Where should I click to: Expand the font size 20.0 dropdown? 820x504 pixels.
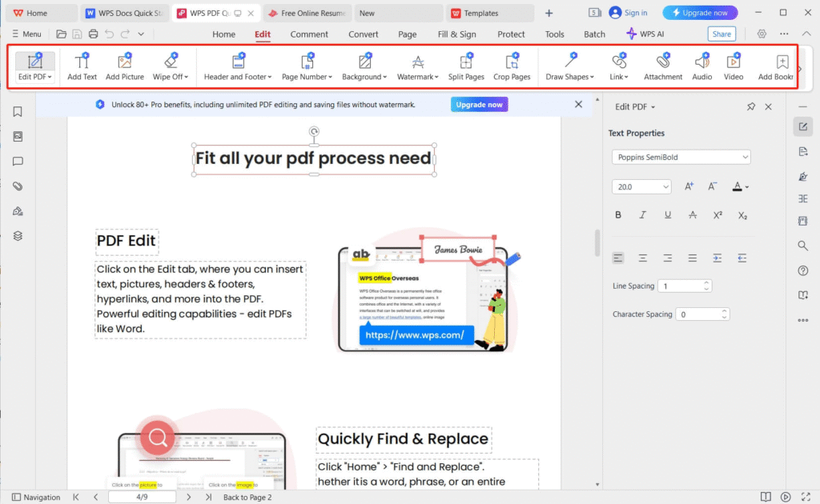(641, 186)
